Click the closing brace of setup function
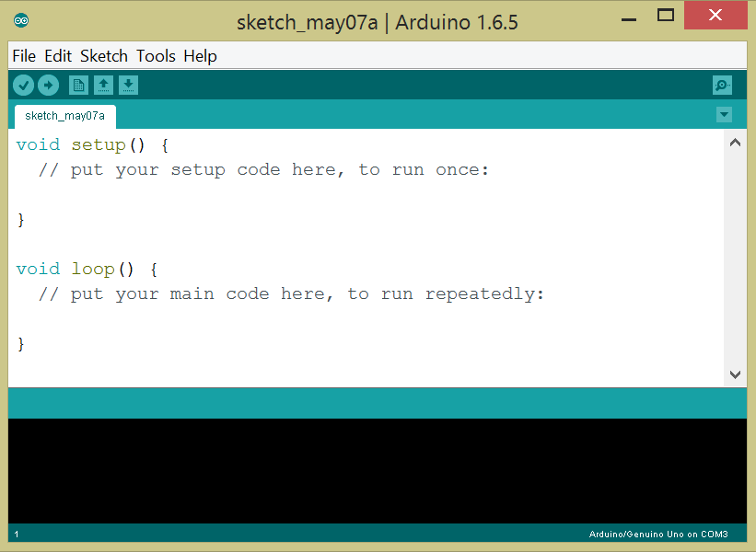 (x=21, y=220)
